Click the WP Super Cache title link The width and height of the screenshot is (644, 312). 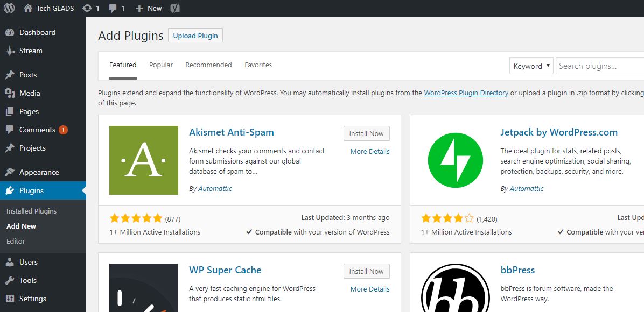[225, 270]
